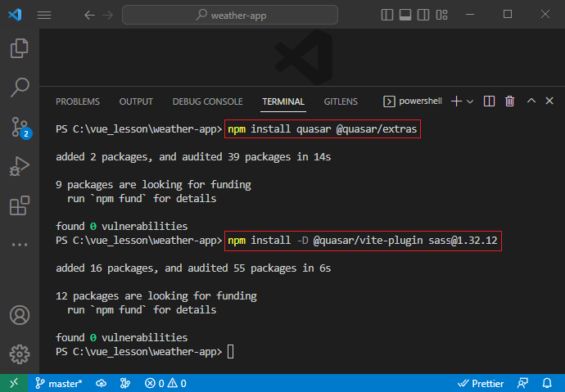Maximize the panel size with chevron up
The height and width of the screenshot is (392, 565).
[x=531, y=101]
